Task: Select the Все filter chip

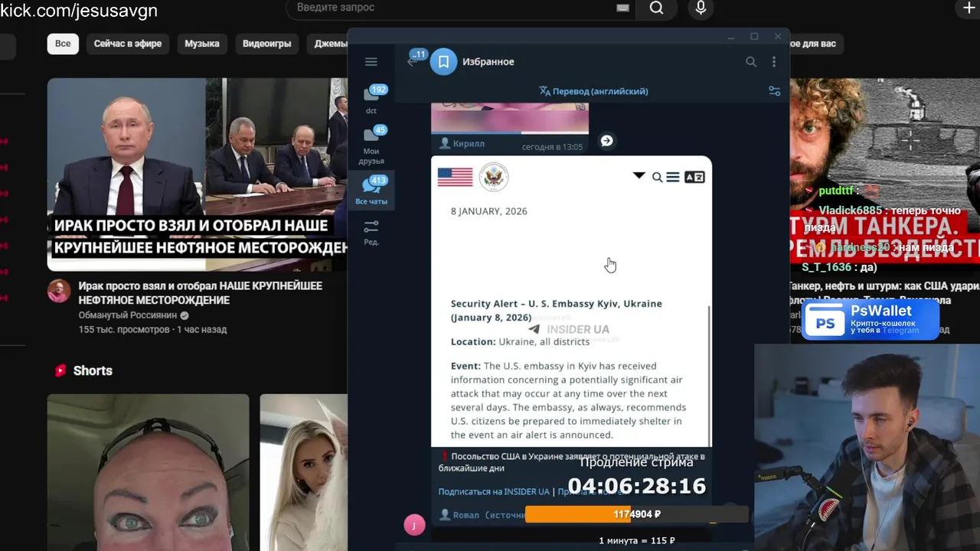Action: (63, 44)
